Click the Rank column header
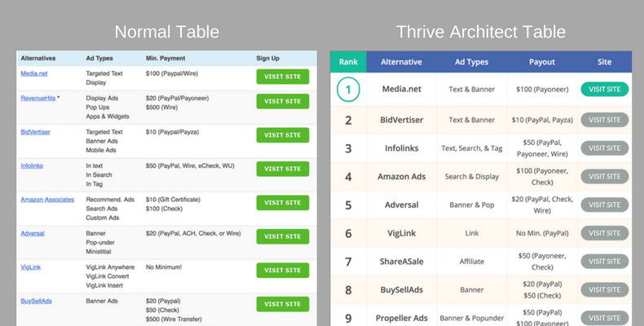The width and height of the screenshot is (644, 326). 348,62
